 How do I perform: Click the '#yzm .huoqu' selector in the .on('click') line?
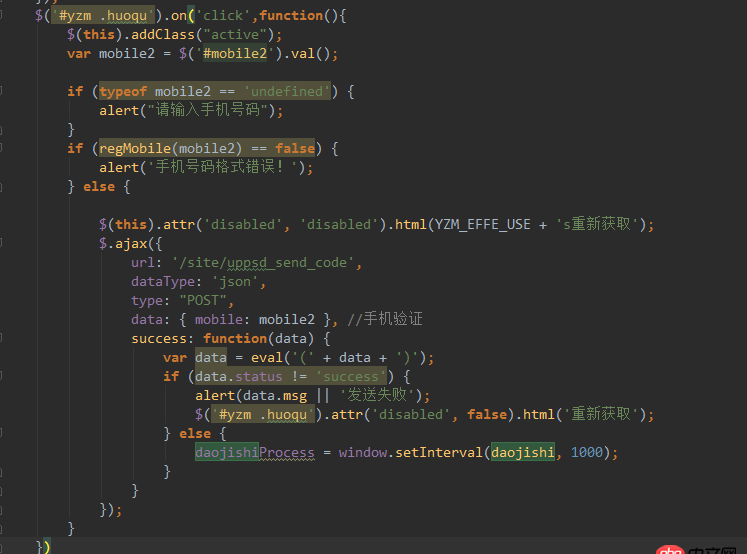tap(103, 16)
